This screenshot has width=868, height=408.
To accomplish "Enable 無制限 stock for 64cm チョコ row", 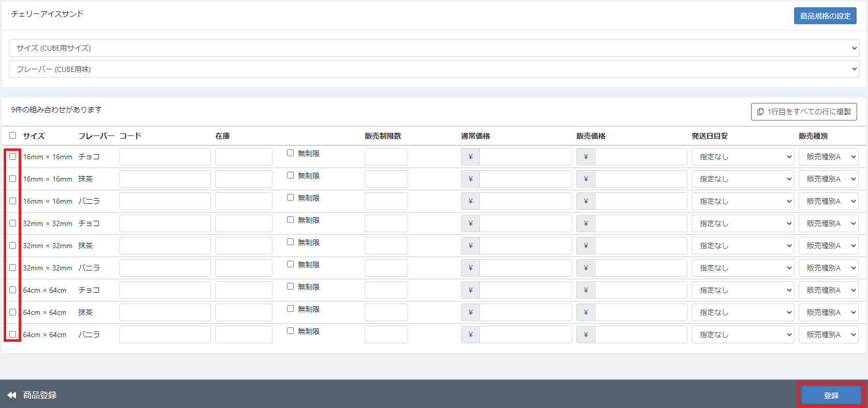I will click(291, 286).
